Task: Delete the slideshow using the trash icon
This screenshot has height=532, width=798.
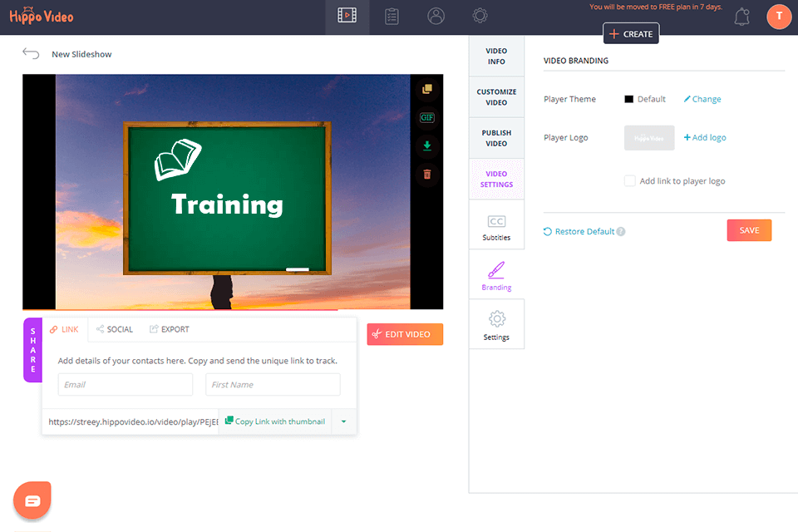Action: (x=427, y=174)
